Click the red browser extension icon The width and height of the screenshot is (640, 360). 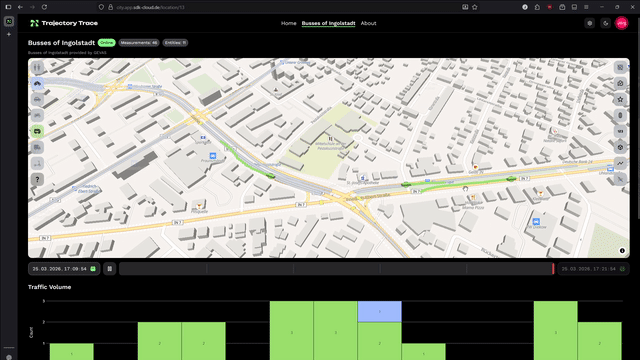coord(549,7)
